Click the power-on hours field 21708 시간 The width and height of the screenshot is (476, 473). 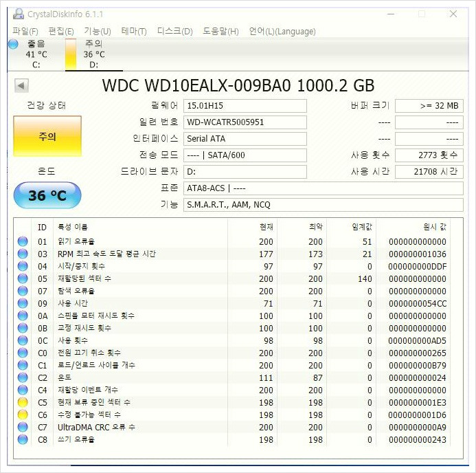[429, 172]
